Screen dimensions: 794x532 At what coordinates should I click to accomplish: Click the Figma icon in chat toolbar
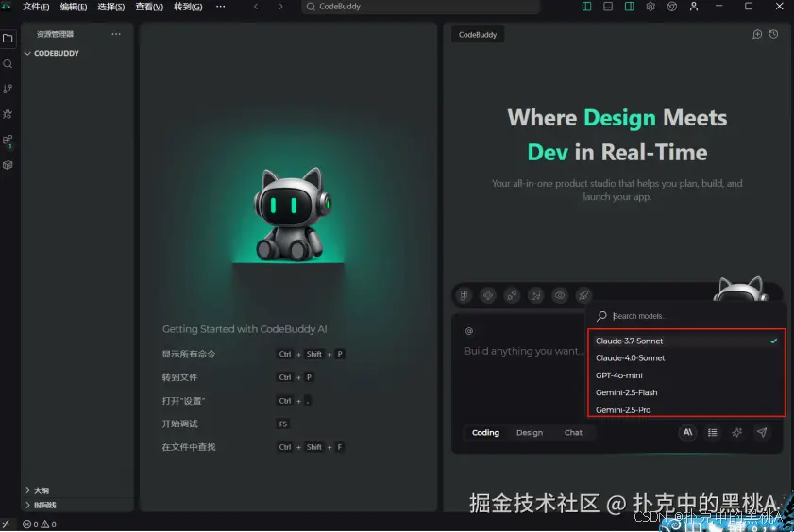point(464,295)
